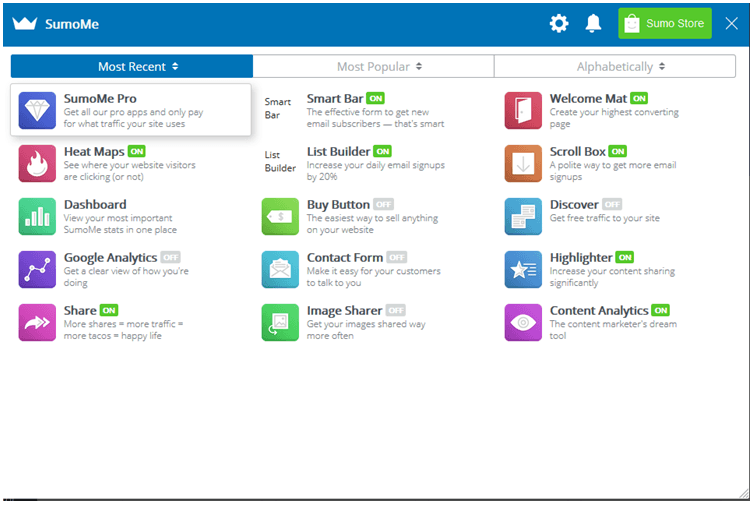The width and height of the screenshot is (752, 505).
Task: Open List Builder app image
Action: click(280, 162)
